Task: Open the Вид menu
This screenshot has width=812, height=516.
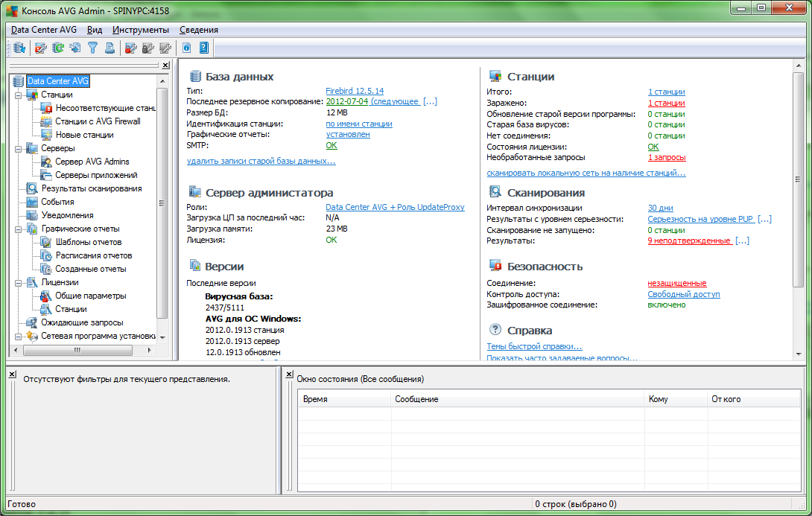Action: point(95,30)
